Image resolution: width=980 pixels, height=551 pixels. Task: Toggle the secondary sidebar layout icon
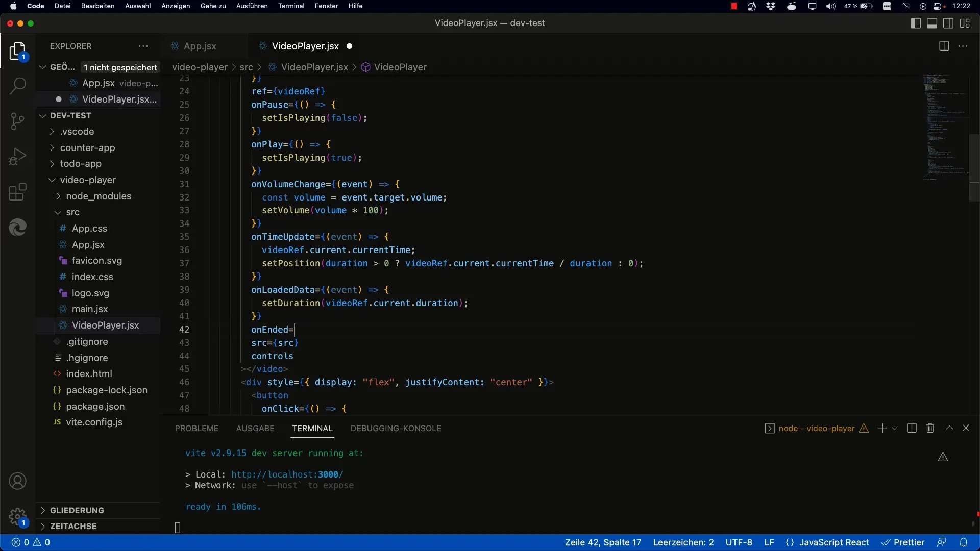coord(948,23)
